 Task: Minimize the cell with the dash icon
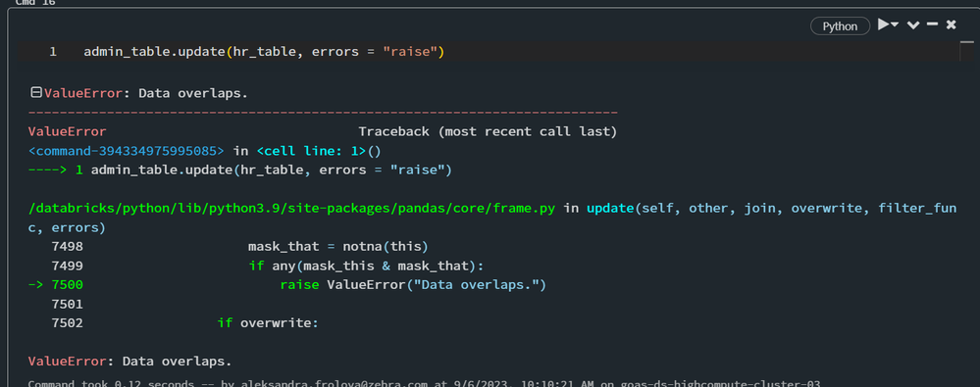click(932, 24)
